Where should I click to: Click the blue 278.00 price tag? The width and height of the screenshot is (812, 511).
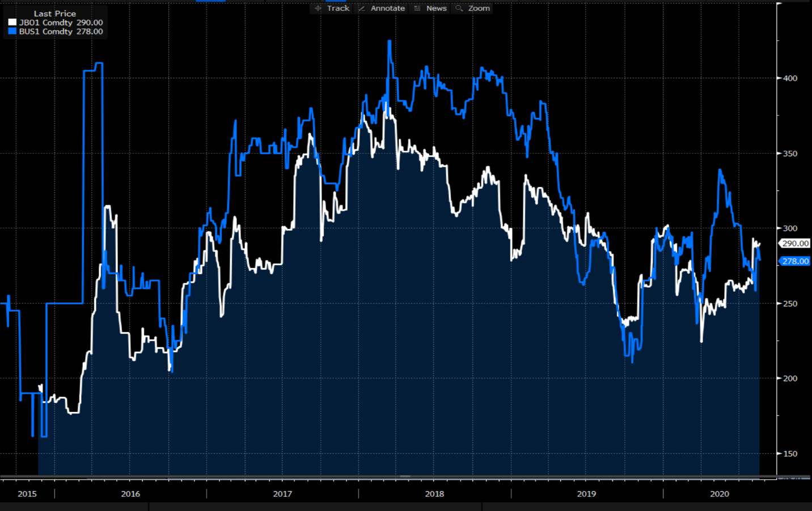(x=795, y=261)
